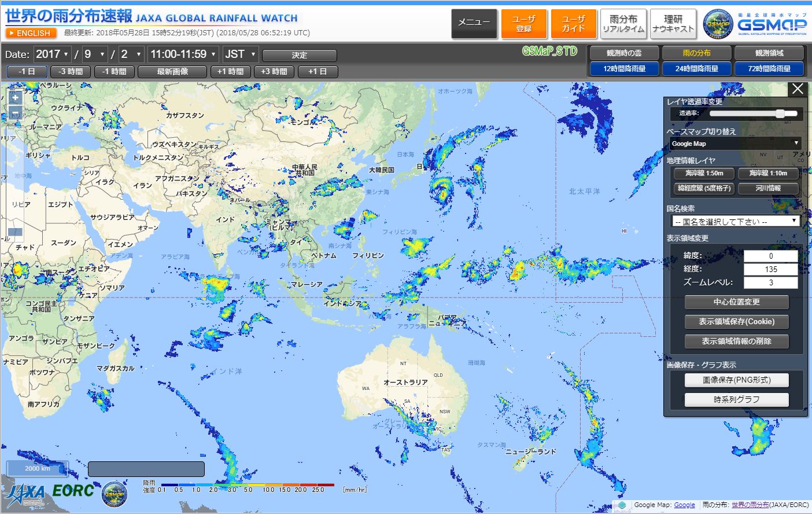Viewport: 812px width, 514px height.
Task: Toggle the 観測時の雲 cloud layer
Action: tap(624, 53)
